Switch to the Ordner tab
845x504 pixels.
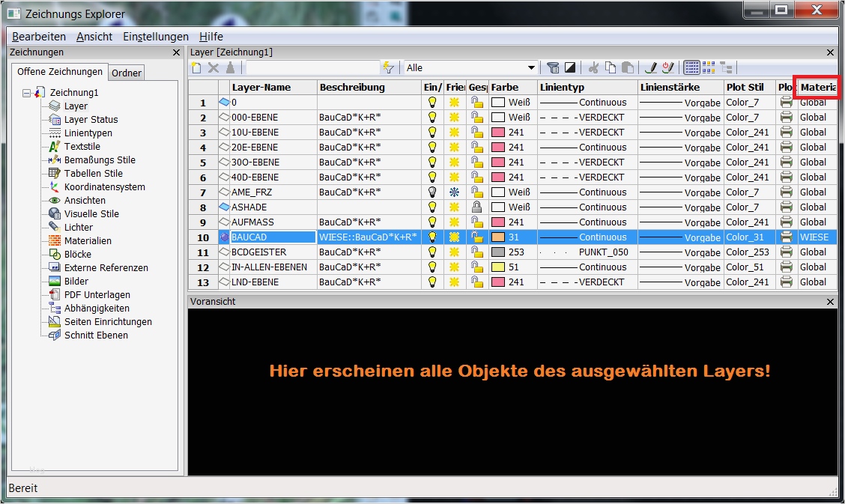click(127, 73)
